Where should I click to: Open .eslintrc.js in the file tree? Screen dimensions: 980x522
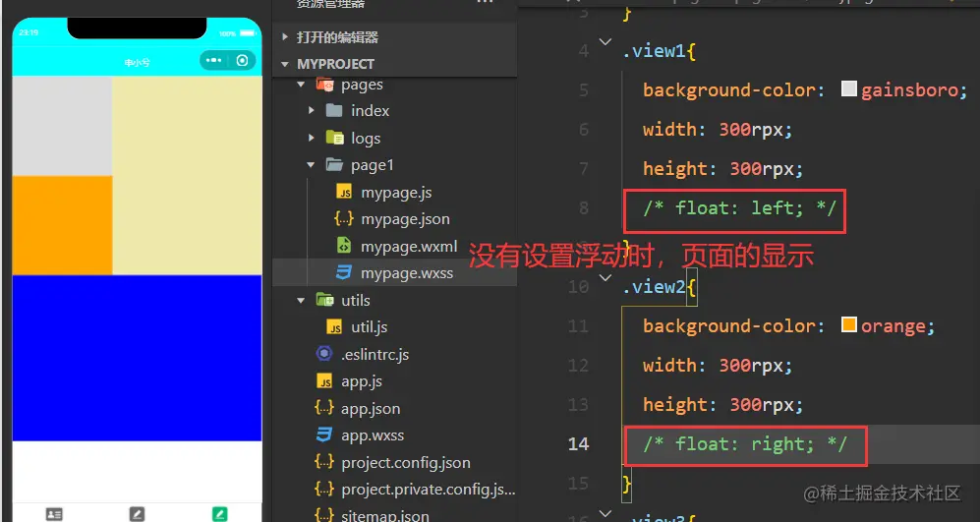[375, 355]
